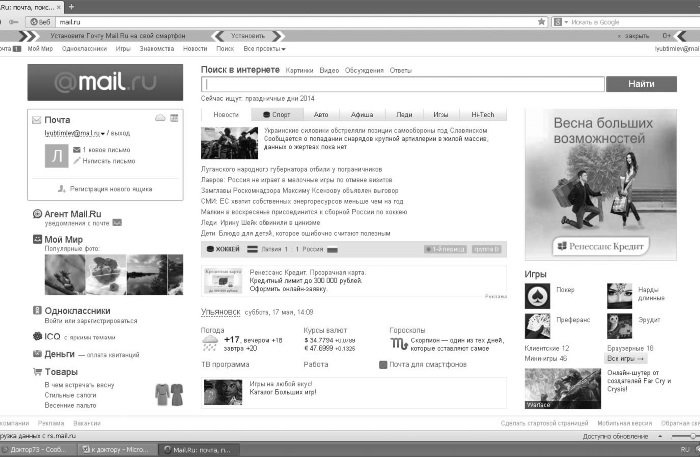Click the bookmark star in address bar

pyautogui.click(x=542, y=21)
